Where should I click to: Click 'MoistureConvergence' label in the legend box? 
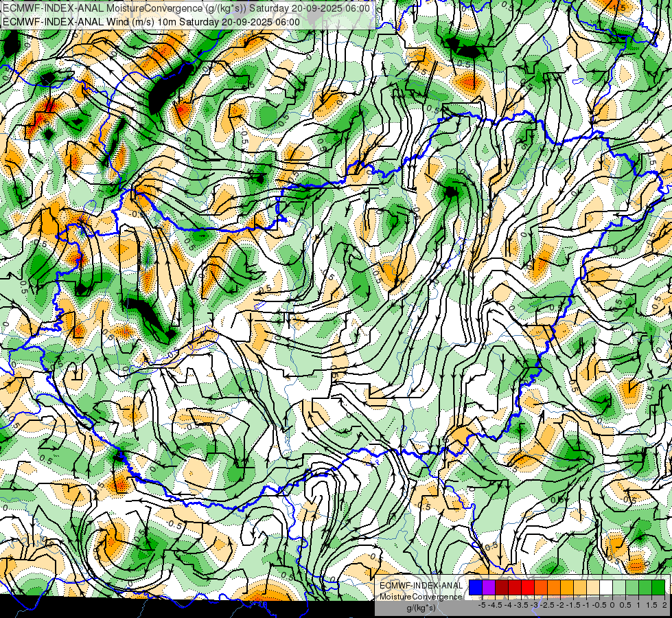click(421, 597)
